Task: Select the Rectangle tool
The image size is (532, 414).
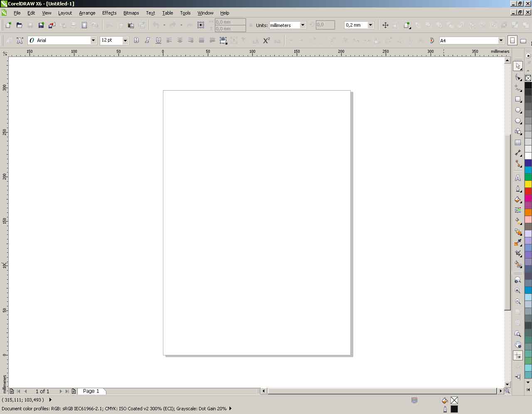Action: click(518, 99)
